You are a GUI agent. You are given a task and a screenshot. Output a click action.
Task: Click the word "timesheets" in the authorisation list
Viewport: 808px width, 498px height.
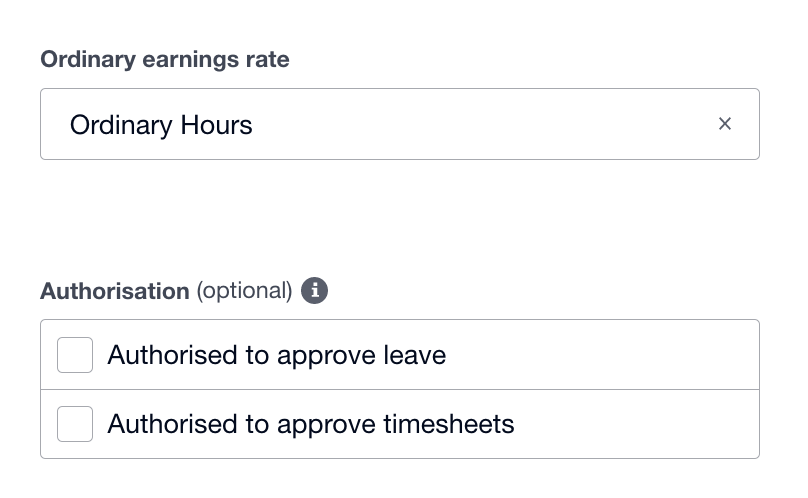449,424
